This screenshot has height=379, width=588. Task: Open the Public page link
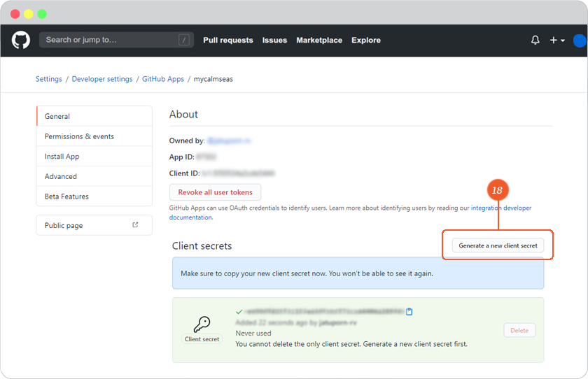(x=94, y=225)
